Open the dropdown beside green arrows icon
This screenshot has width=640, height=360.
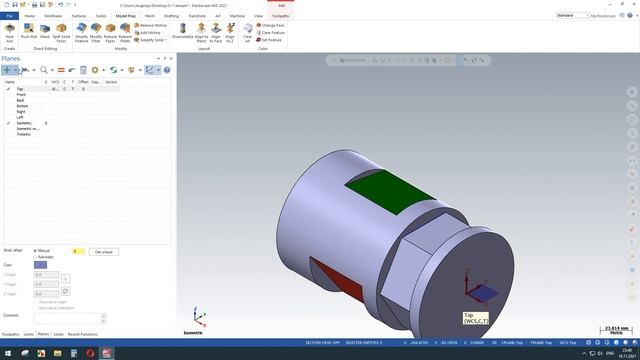(122, 70)
